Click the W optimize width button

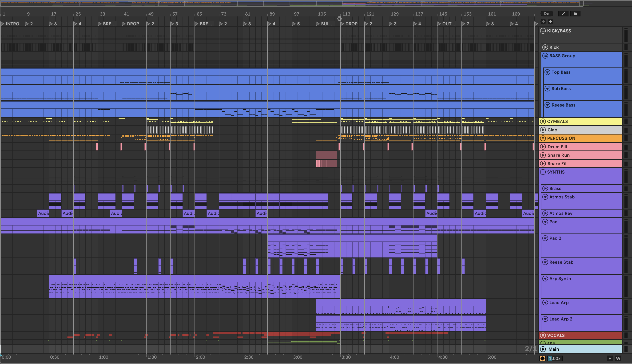coord(618,358)
